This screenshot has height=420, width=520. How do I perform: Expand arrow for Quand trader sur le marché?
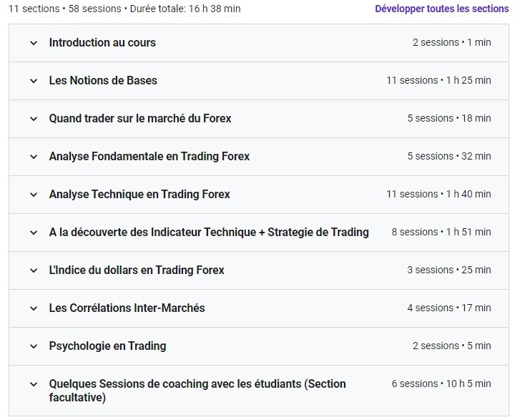click(x=33, y=119)
